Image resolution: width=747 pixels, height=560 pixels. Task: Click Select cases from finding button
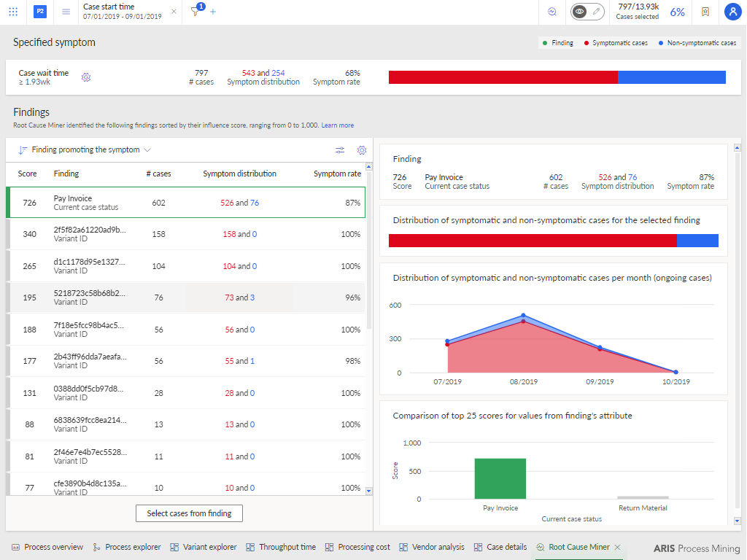[x=189, y=513]
